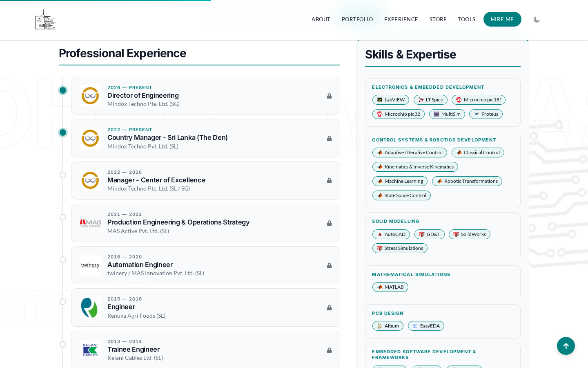
Task: Click the lock icon on Director of Engineering
Action: coord(329,96)
